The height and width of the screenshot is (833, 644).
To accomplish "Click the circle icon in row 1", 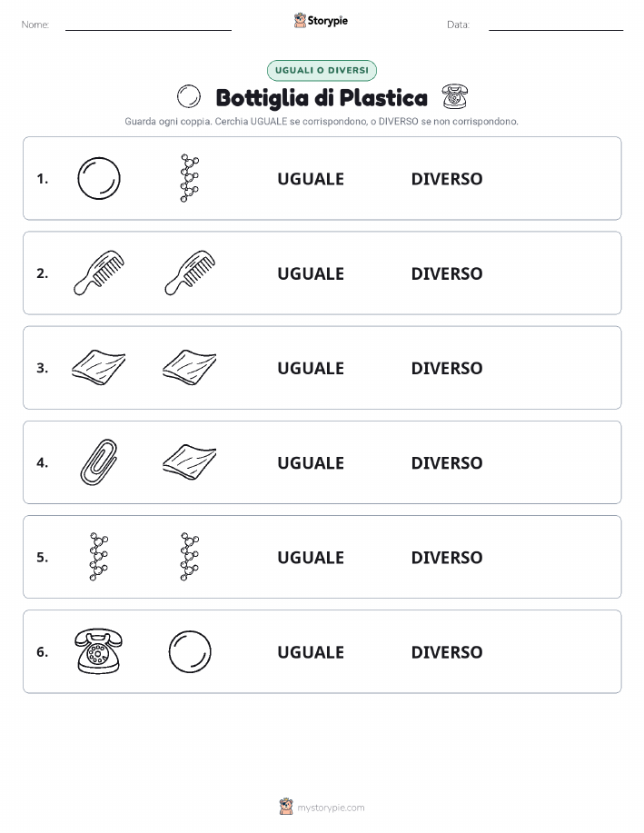I will point(99,178).
